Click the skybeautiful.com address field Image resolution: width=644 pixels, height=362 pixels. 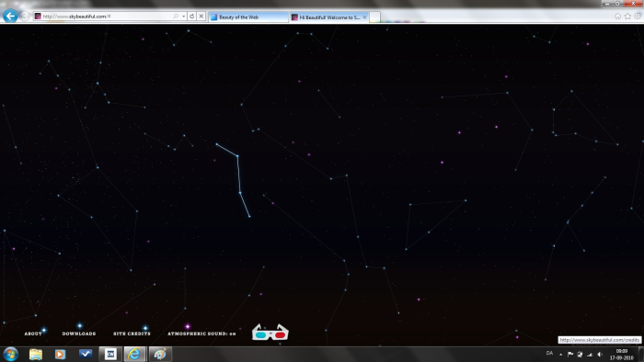(x=107, y=17)
